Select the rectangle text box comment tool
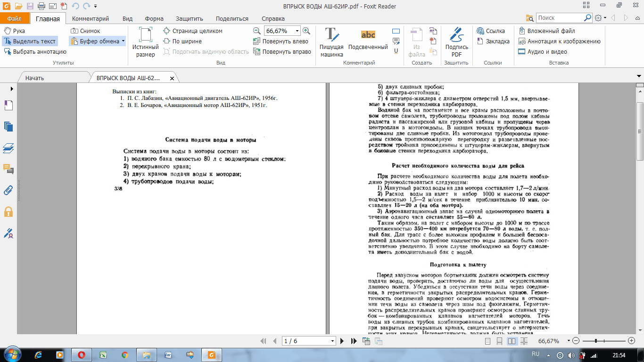 (x=396, y=31)
